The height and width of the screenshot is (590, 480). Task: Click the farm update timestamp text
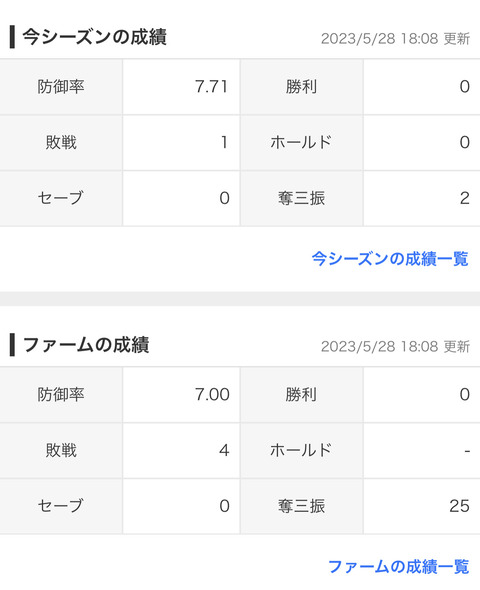395,346
